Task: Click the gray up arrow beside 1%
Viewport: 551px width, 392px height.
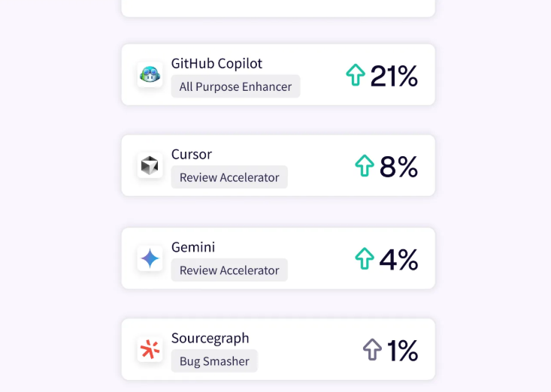Action: pos(373,350)
